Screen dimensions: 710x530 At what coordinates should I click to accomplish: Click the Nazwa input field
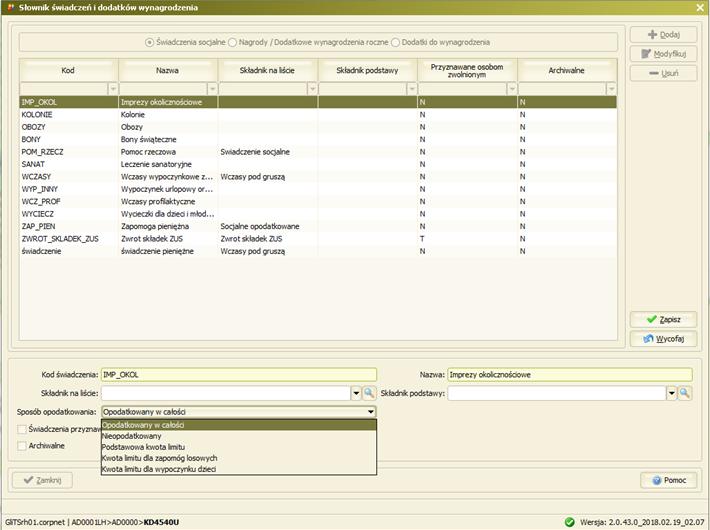point(570,375)
